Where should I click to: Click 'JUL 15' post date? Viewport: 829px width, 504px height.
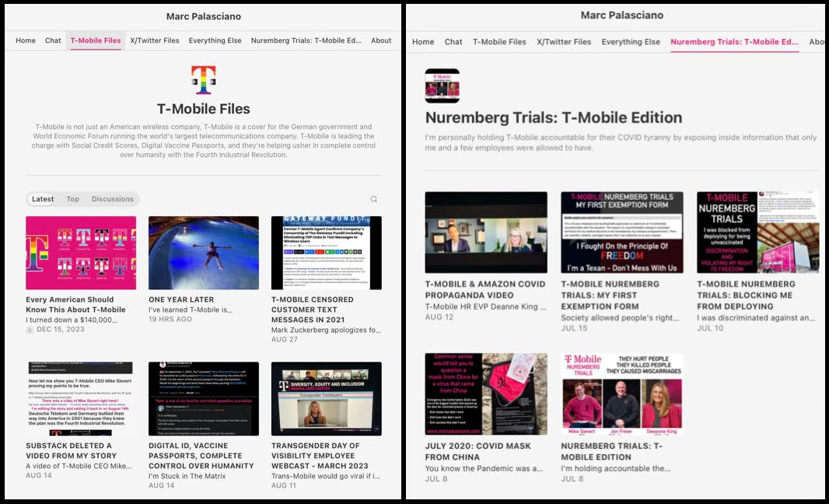point(574,328)
